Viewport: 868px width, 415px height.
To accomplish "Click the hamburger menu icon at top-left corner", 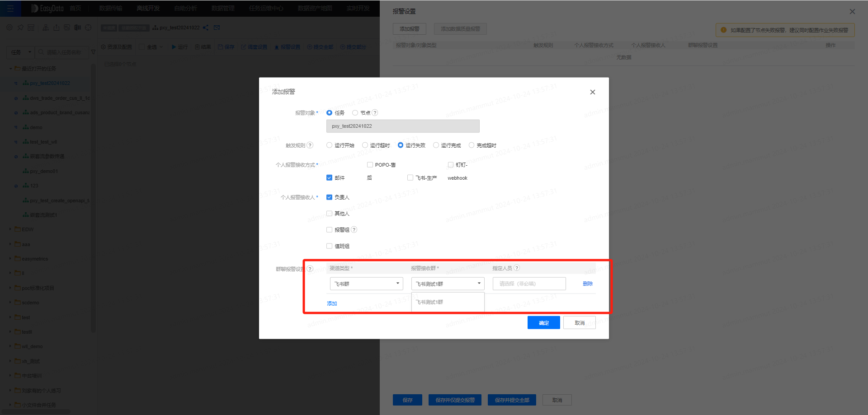I will pos(10,8).
